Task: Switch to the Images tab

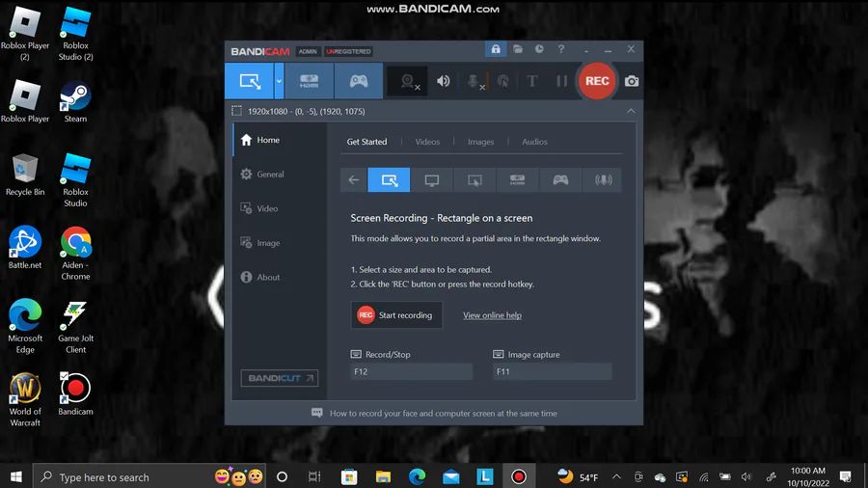Action: 480,142
